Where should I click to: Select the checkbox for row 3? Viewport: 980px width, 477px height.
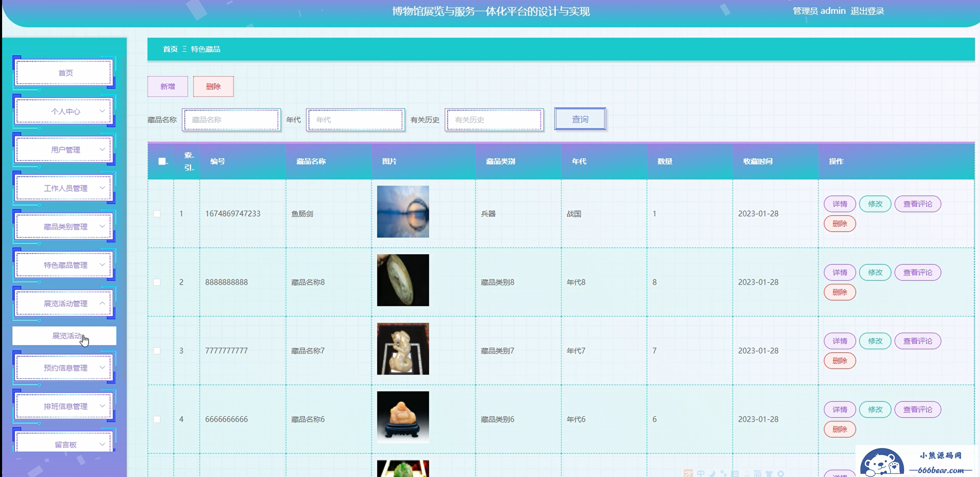pyautogui.click(x=157, y=351)
